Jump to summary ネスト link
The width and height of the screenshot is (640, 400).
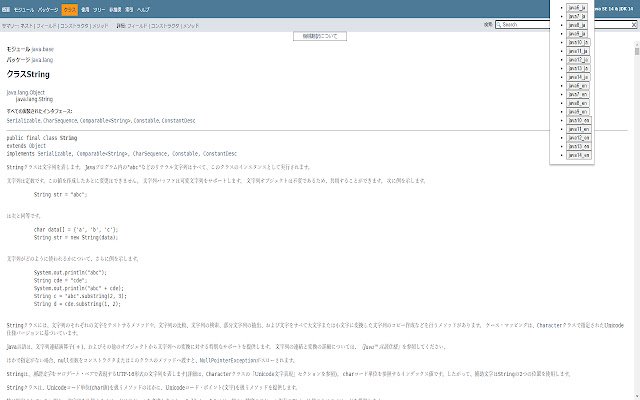click(x=27, y=26)
